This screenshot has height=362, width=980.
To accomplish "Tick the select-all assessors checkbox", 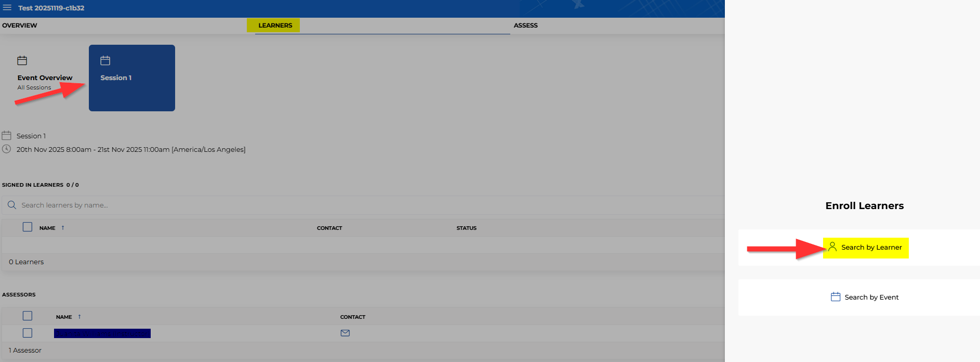I will click(28, 316).
